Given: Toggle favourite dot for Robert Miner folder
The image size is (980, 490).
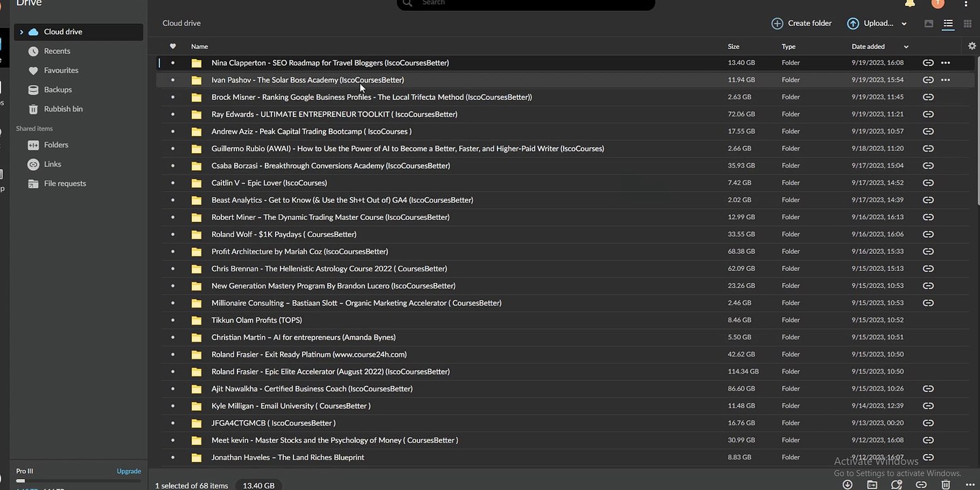Looking at the screenshot, I should click(x=173, y=217).
